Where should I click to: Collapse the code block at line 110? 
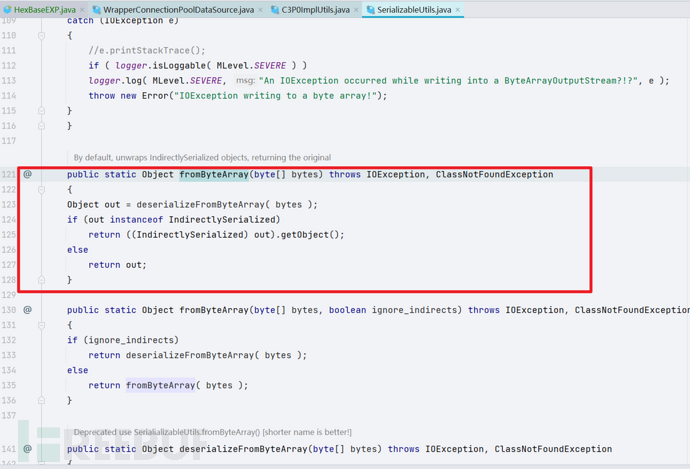click(x=41, y=36)
